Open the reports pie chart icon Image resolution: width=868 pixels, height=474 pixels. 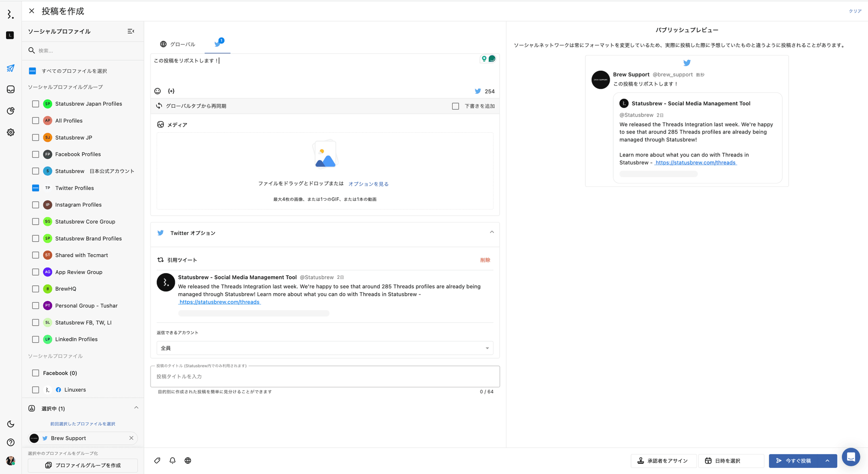[x=10, y=111]
